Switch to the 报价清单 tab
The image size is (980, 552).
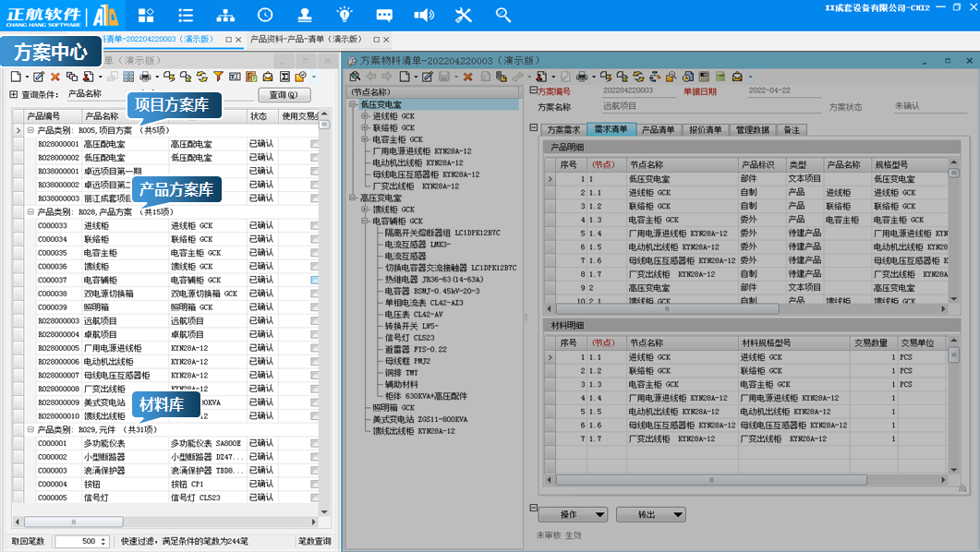pyautogui.click(x=706, y=130)
